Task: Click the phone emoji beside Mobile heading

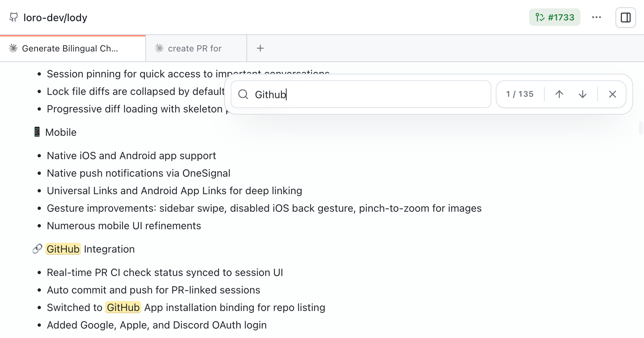Action: [x=37, y=132]
